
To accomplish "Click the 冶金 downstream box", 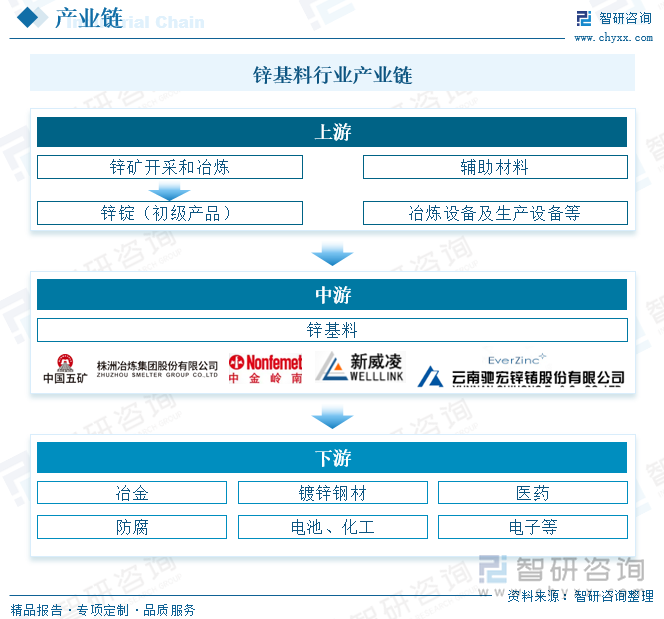I will tap(132, 492).
